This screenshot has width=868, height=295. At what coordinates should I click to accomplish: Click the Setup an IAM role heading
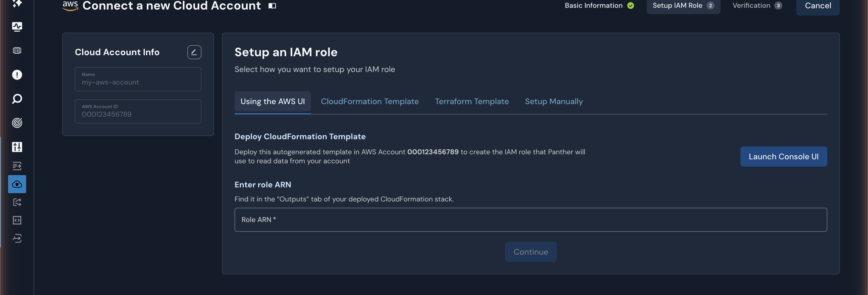286,52
